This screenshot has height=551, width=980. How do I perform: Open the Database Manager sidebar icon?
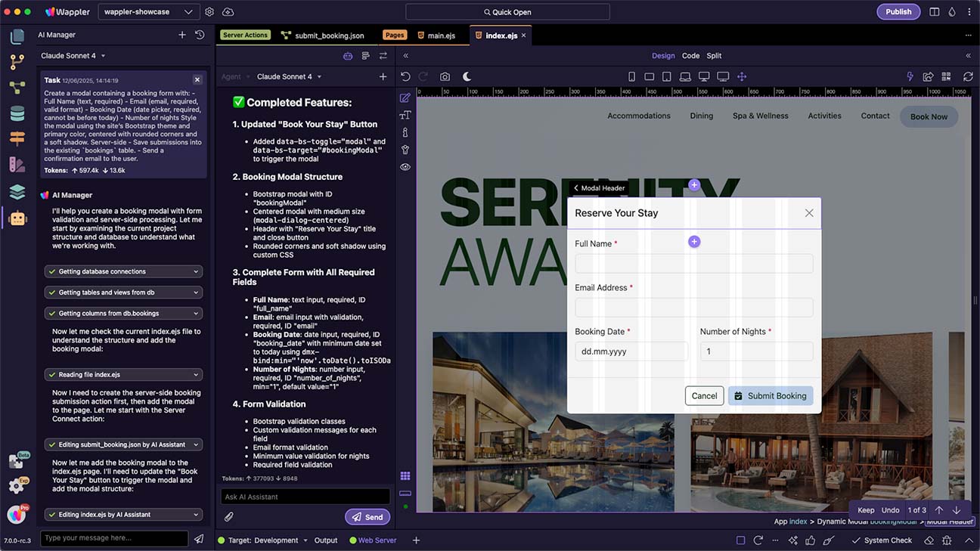(17, 113)
